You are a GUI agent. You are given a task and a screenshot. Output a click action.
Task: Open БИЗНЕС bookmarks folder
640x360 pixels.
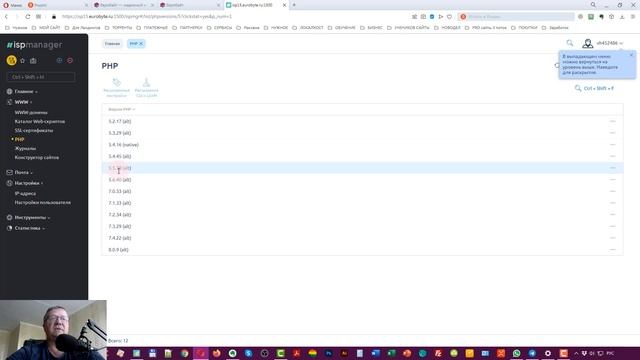[372, 28]
